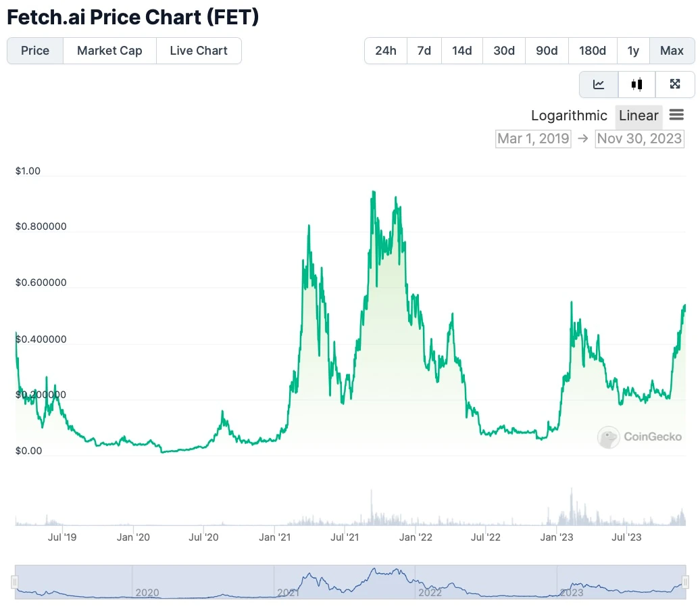This screenshot has width=700, height=611.
Task: Click 2022 area in range navigator
Action: (x=430, y=592)
